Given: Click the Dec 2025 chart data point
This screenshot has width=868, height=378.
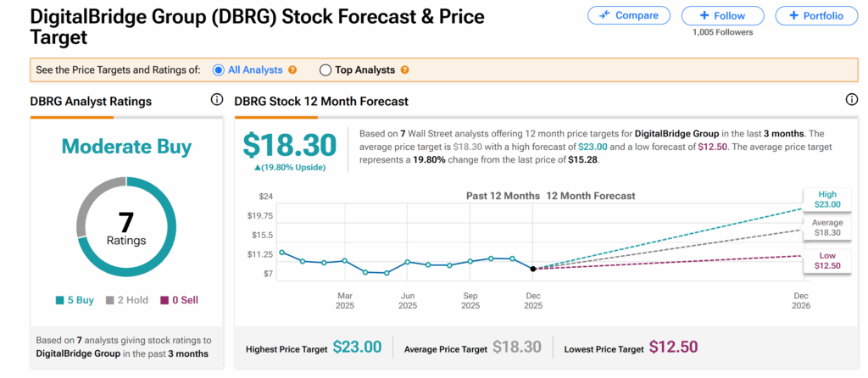Looking at the screenshot, I should point(533,269).
